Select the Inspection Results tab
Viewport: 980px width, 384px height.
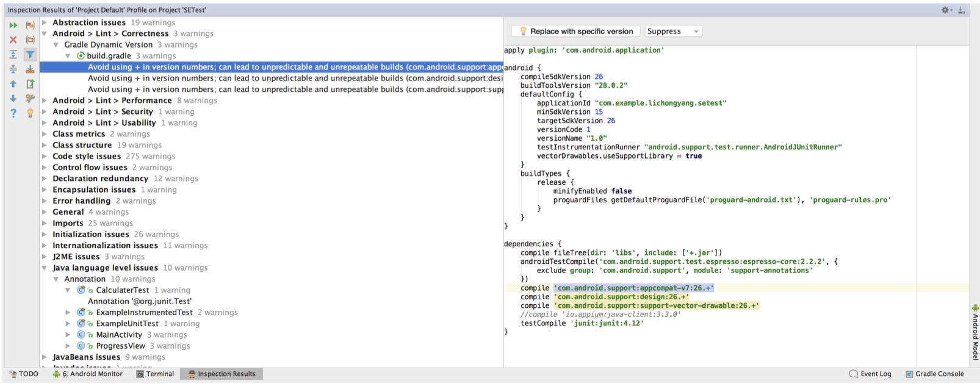[x=222, y=374]
